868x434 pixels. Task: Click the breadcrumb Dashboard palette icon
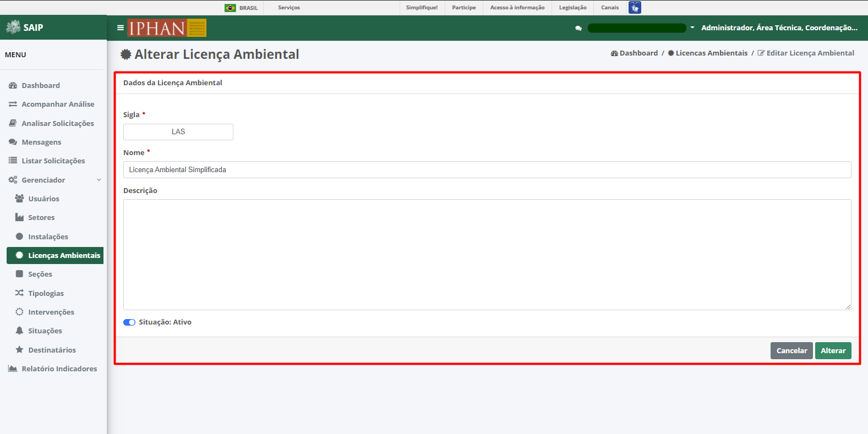click(x=614, y=53)
